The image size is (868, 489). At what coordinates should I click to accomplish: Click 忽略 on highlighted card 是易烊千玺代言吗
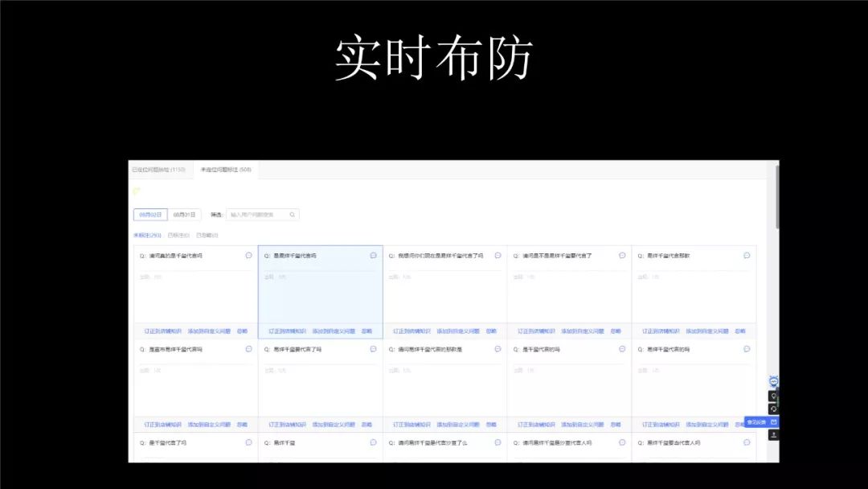tap(367, 331)
